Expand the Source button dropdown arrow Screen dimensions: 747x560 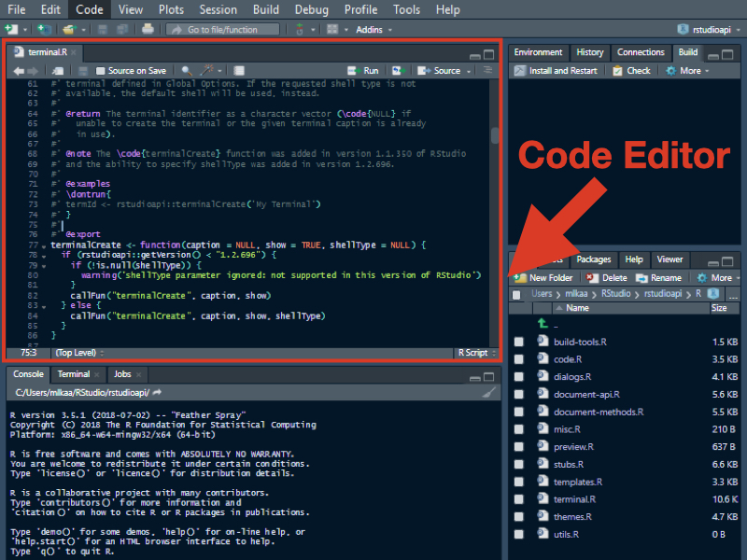coord(469,72)
